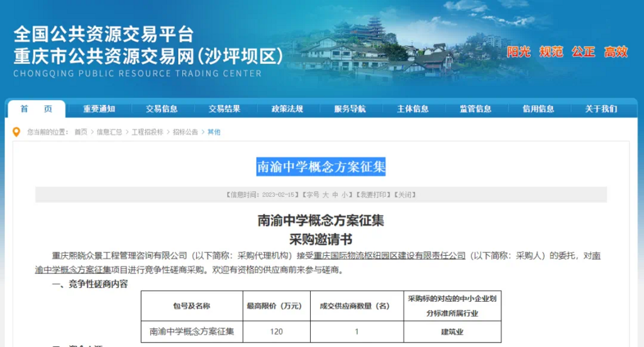
Task: Click the 最高限价(万元) table header
Action: [277, 306]
